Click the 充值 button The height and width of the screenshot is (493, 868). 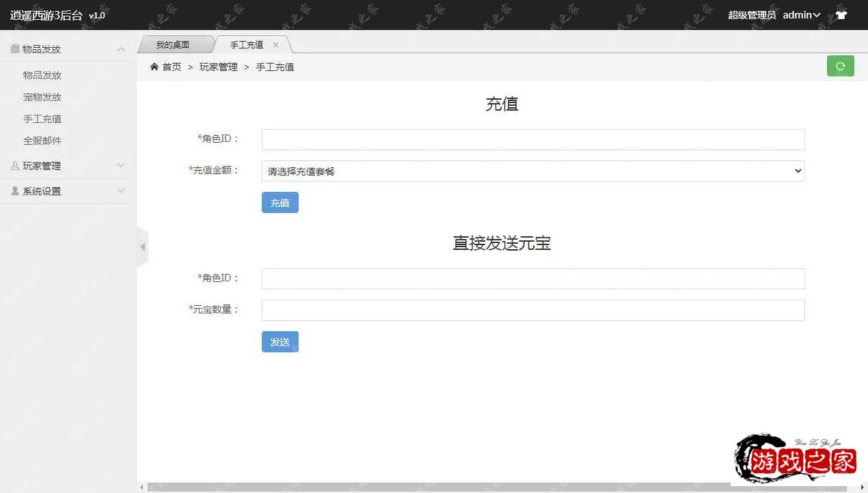tap(280, 202)
